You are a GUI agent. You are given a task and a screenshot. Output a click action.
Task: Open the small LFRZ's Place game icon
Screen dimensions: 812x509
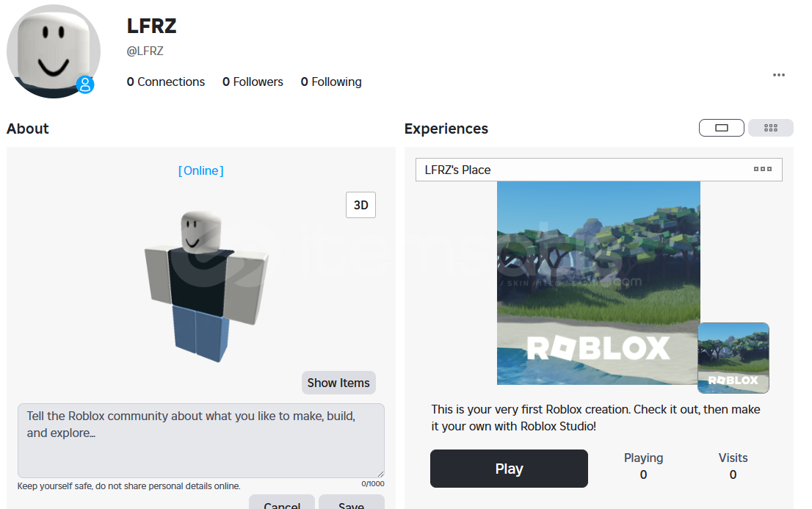(733, 358)
